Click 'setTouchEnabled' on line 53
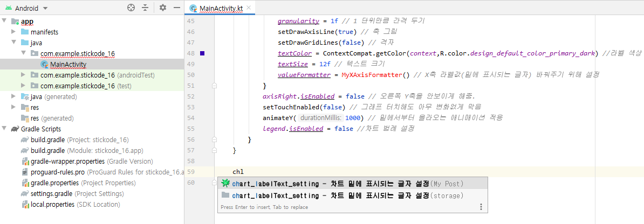Image resolution: width=644 pixels, height=224 pixels. 290,107
